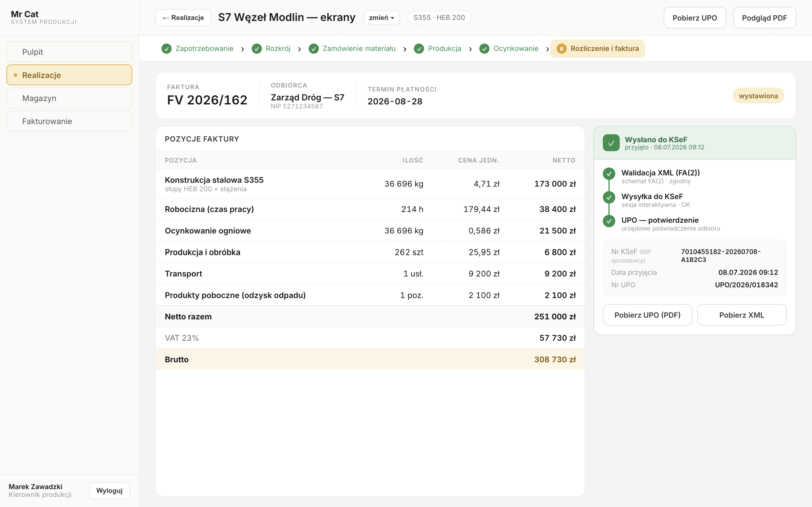Go to the Zapotrzebowanie step
The height and width of the screenshot is (507, 812).
(197, 49)
